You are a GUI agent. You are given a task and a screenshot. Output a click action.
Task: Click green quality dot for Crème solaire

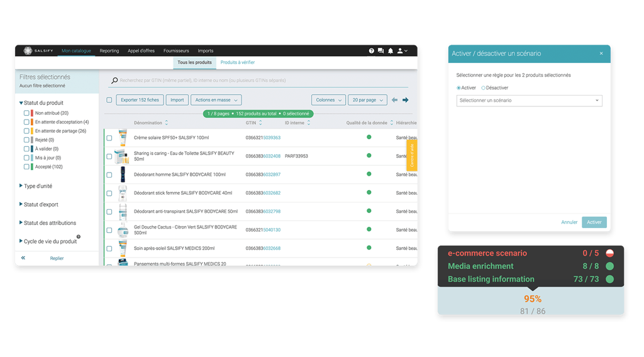click(369, 137)
